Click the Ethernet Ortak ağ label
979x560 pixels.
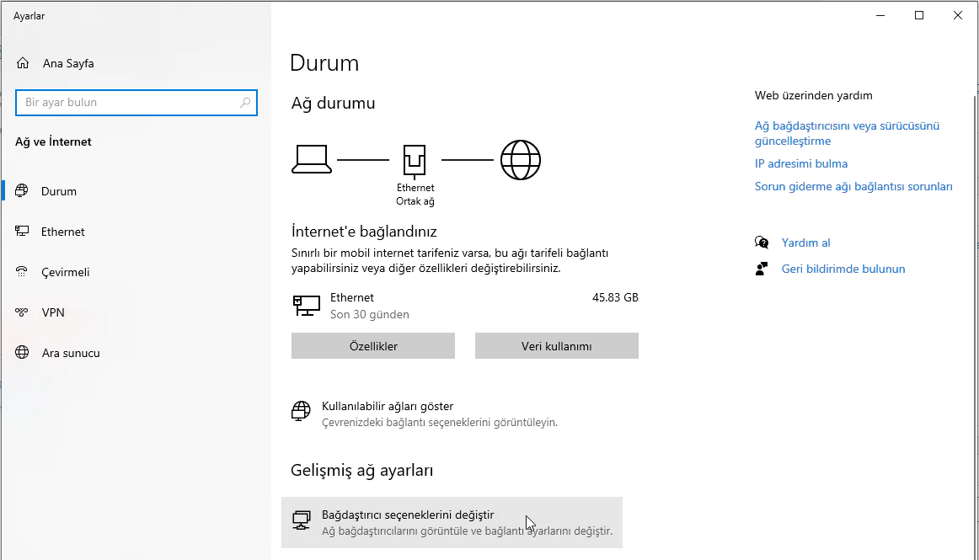click(x=415, y=195)
